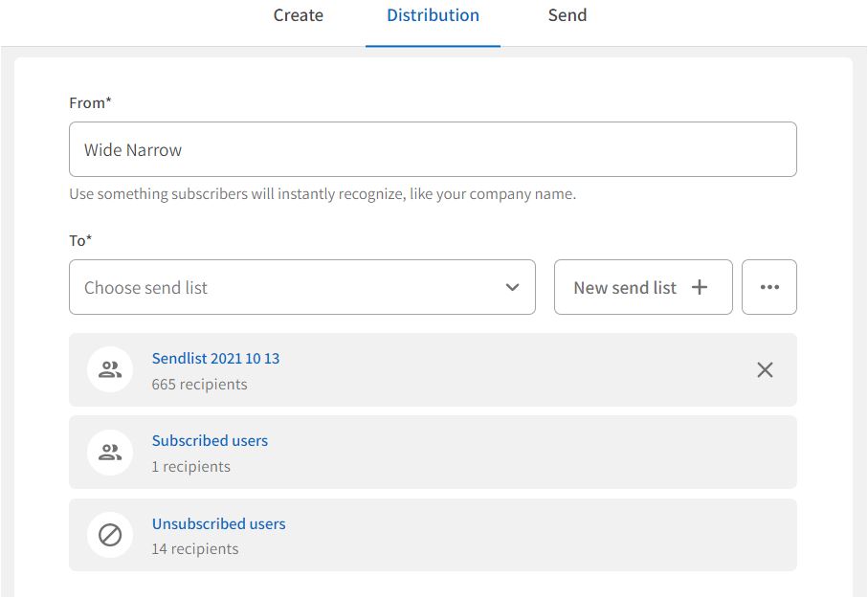The width and height of the screenshot is (868, 598).
Task: Open the Subscribed users link
Action: [x=210, y=441]
